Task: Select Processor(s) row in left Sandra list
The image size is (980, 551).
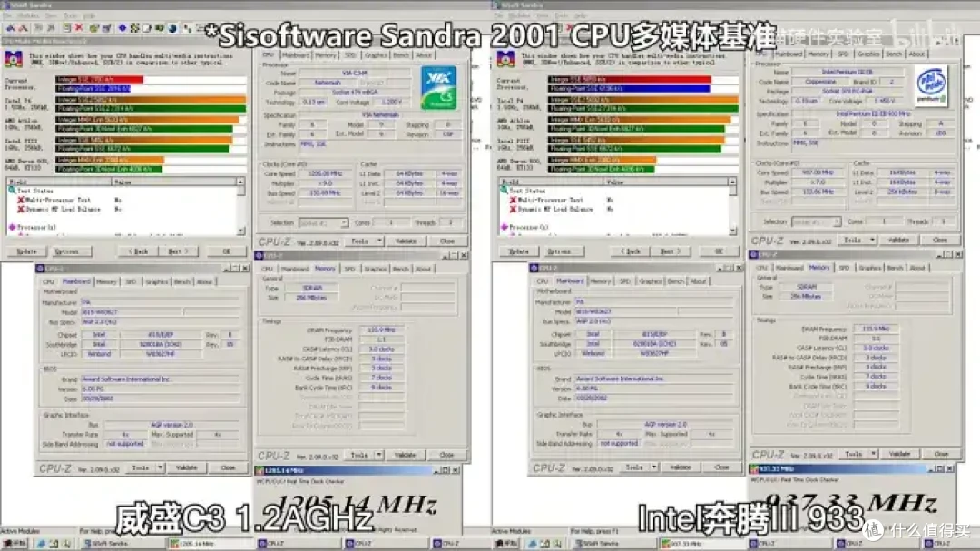Action: click(x=36, y=227)
